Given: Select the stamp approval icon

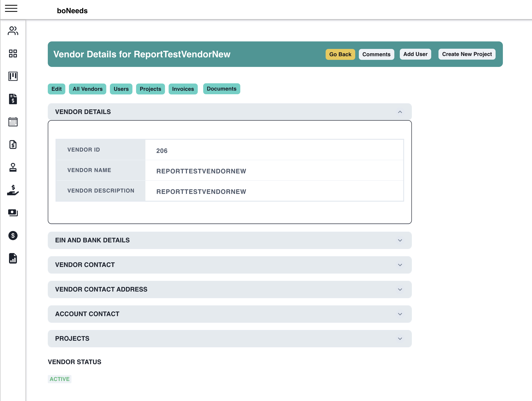Looking at the screenshot, I should (13, 168).
